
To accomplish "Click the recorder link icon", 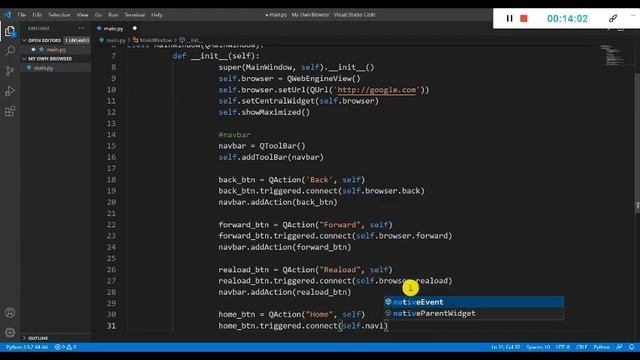I will 613,18.
